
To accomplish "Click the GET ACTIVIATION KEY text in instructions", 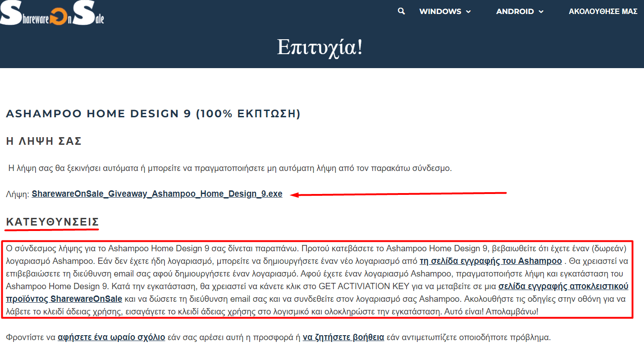I will [363, 286].
